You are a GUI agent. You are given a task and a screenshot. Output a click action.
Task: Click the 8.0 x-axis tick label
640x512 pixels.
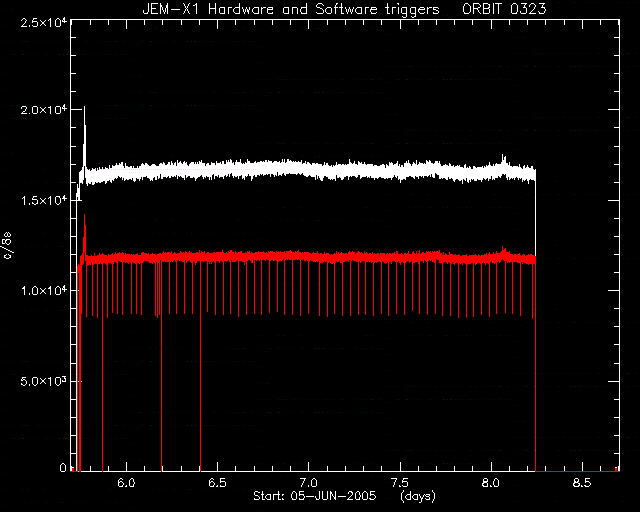click(490, 483)
